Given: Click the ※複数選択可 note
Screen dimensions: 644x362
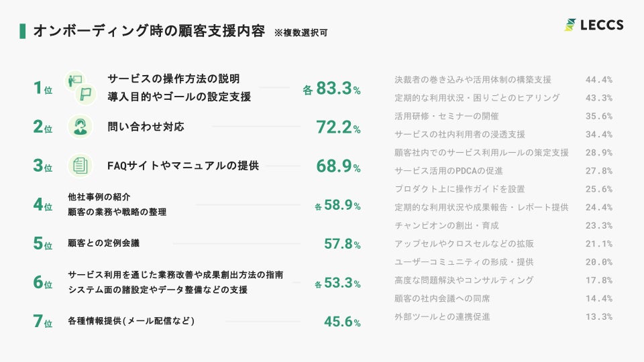Looking at the screenshot, I should coord(301,33).
